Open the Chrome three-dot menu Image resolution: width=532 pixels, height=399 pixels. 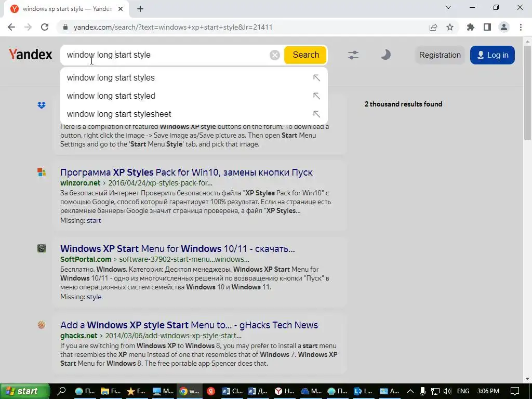coord(521,27)
